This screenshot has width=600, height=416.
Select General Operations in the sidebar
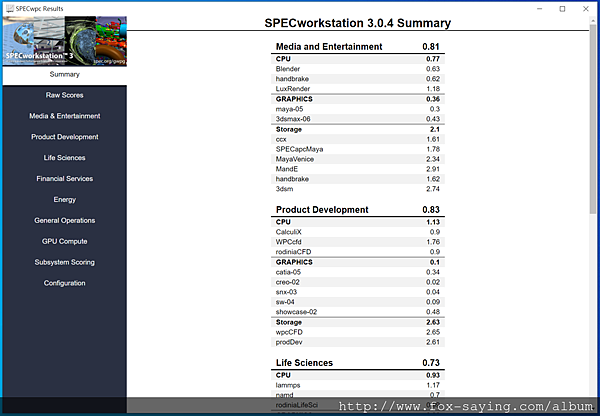pos(64,220)
